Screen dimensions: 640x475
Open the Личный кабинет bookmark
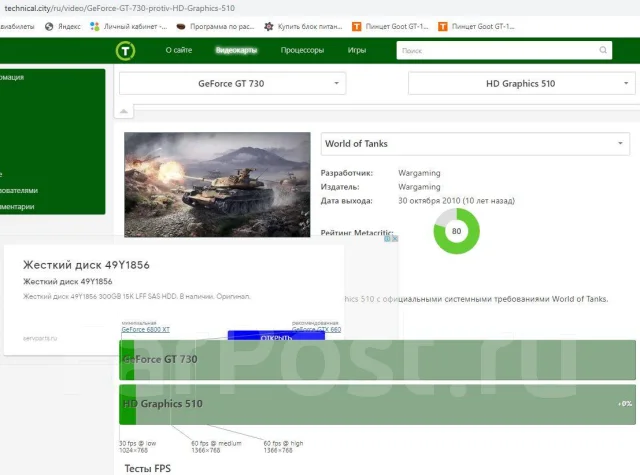point(129,27)
